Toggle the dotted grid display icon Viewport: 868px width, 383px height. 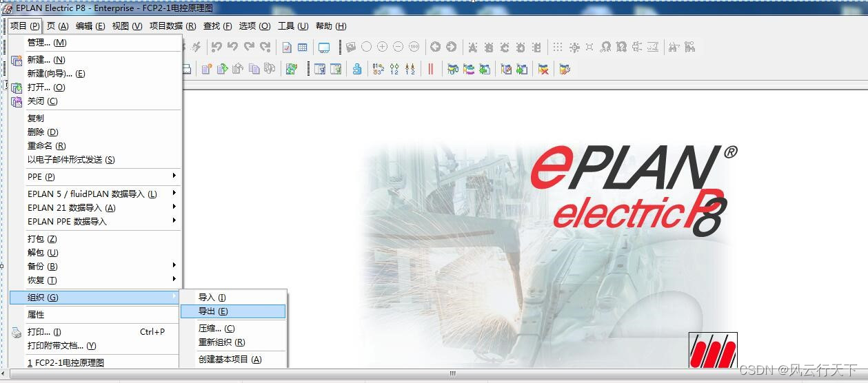click(x=557, y=47)
